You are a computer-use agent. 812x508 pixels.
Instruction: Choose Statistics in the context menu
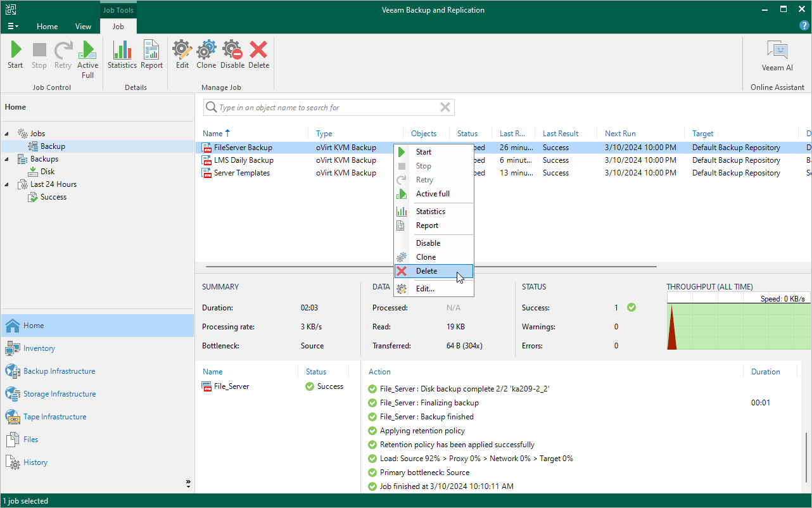click(x=433, y=212)
